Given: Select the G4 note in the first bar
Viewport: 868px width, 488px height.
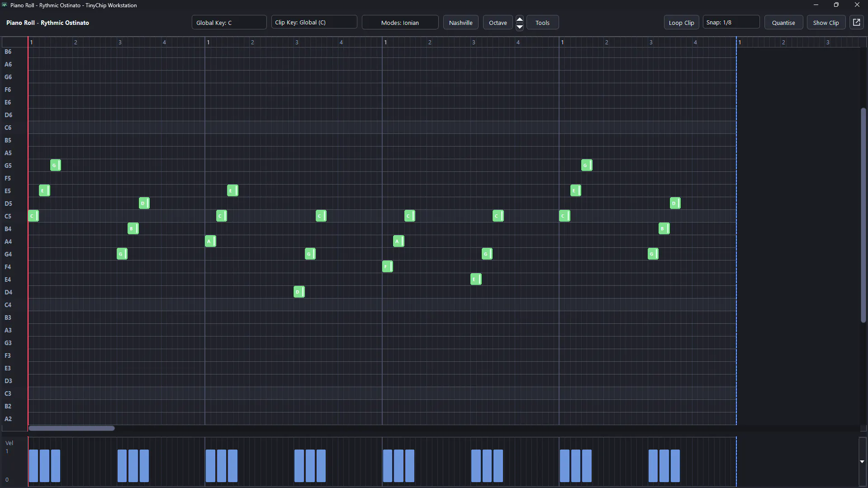Looking at the screenshot, I should (122, 254).
